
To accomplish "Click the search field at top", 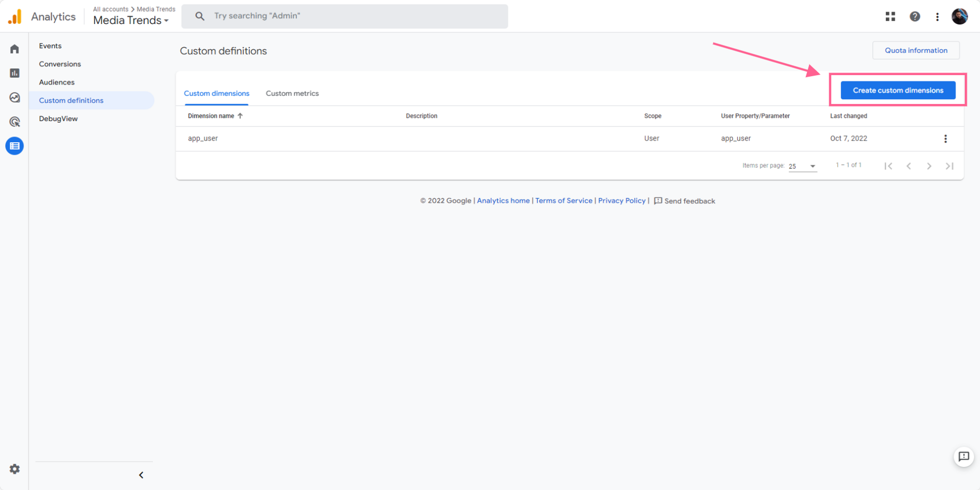I will [344, 16].
